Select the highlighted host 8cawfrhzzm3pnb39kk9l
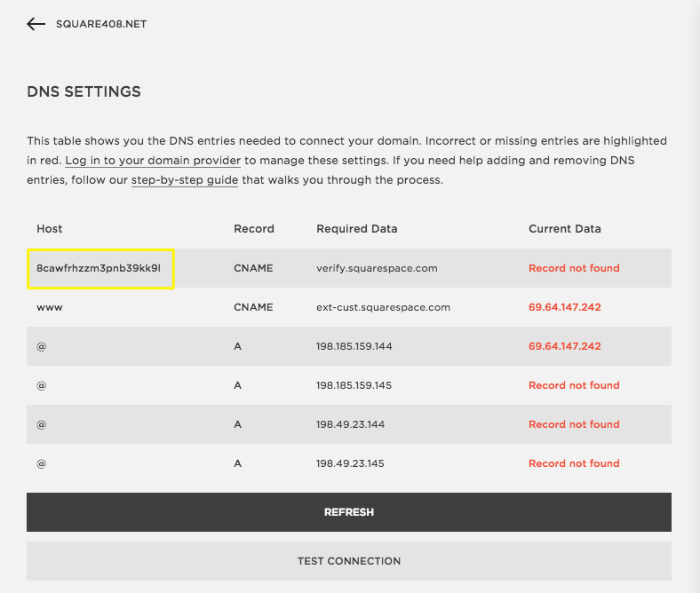The image size is (700, 593). tap(99, 268)
